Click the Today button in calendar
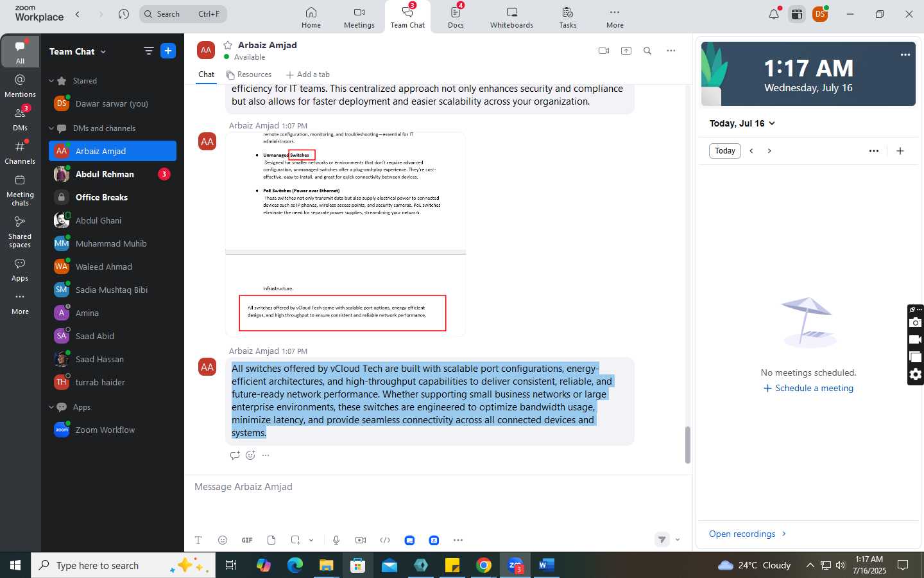 725,151
